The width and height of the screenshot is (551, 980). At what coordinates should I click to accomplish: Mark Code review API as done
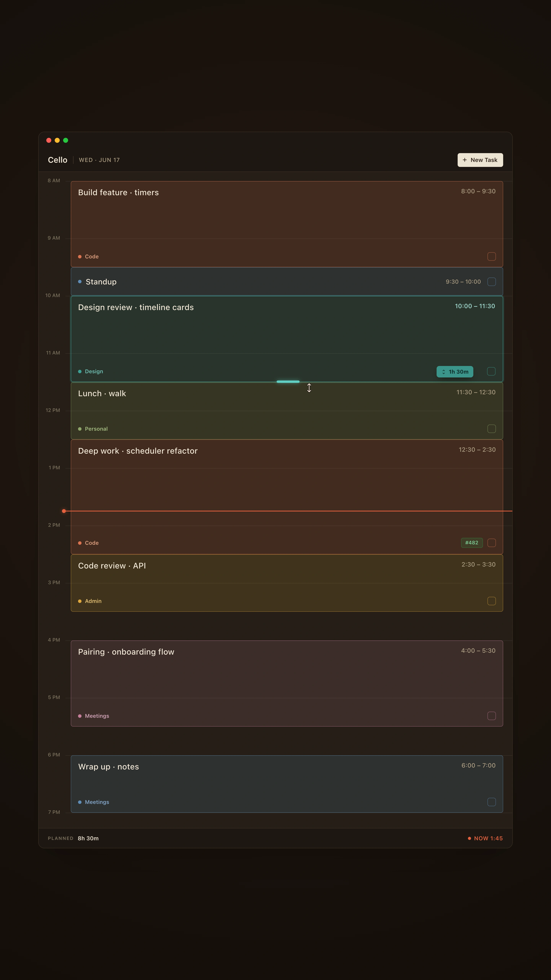click(491, 601)
